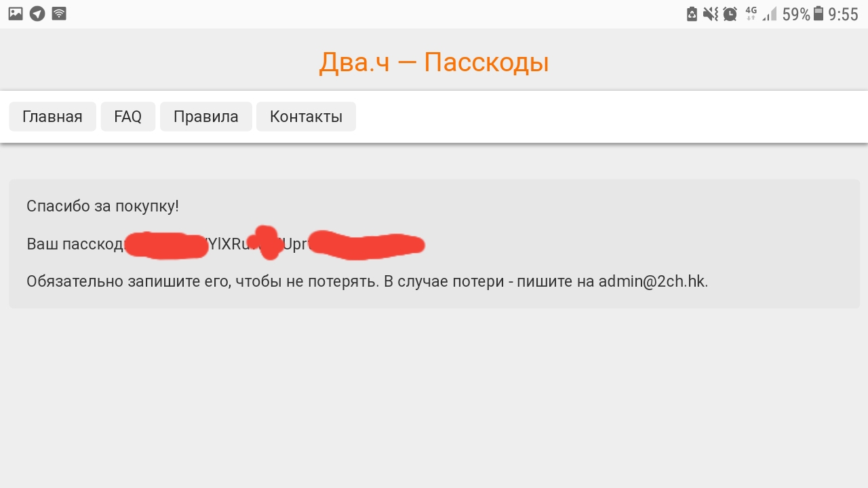This screenshot has width=868, height=488.
Task: Tap the vibrate mute sound icon
Action: click(710, 14)
